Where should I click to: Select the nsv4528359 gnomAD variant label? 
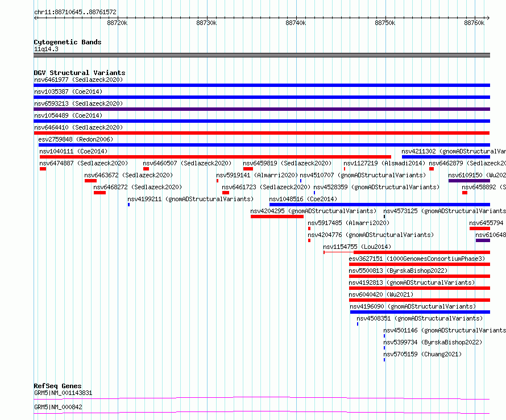(x=376, y=187)
